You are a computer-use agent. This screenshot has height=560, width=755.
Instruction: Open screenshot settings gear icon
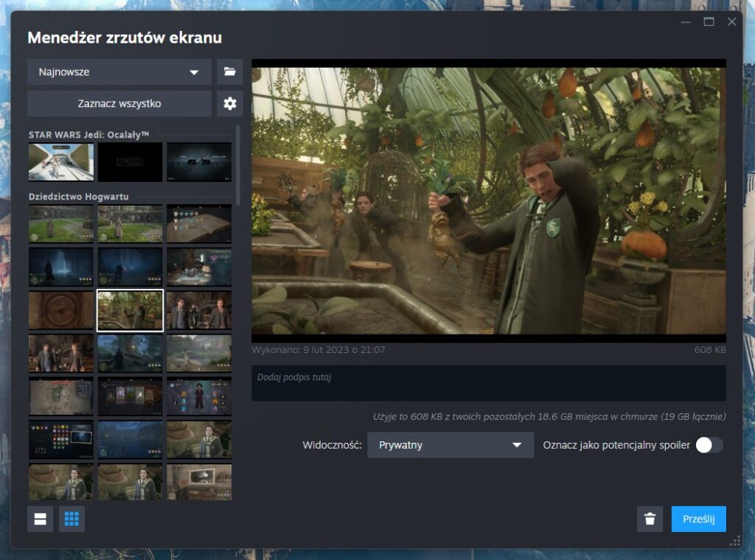[230, 103]
